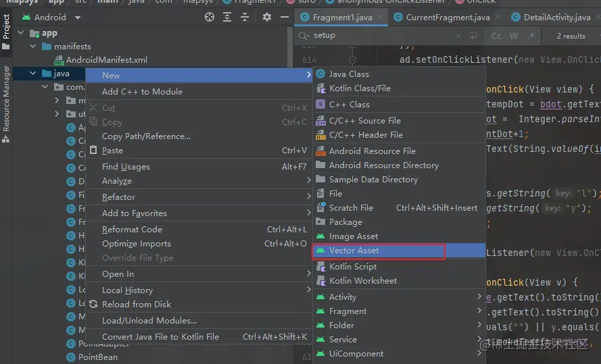Select the java folder in the tree
601x364 pixels.
[x=62, y=74]
